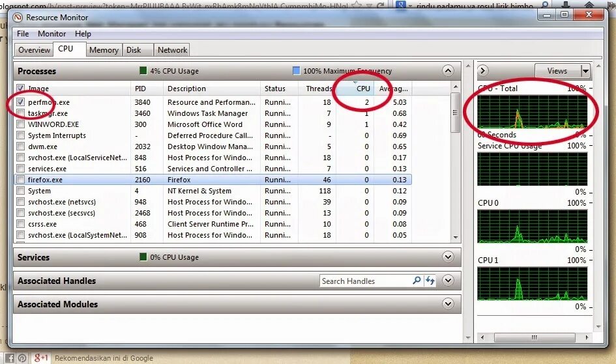
Task: Click the CPU - Total graph
Action: coord(533,111)
